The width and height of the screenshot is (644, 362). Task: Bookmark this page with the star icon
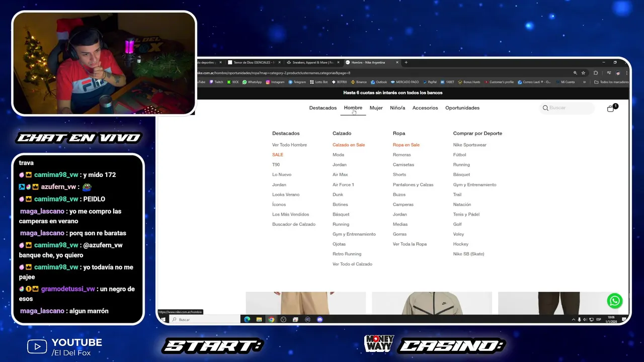(583, 73)
